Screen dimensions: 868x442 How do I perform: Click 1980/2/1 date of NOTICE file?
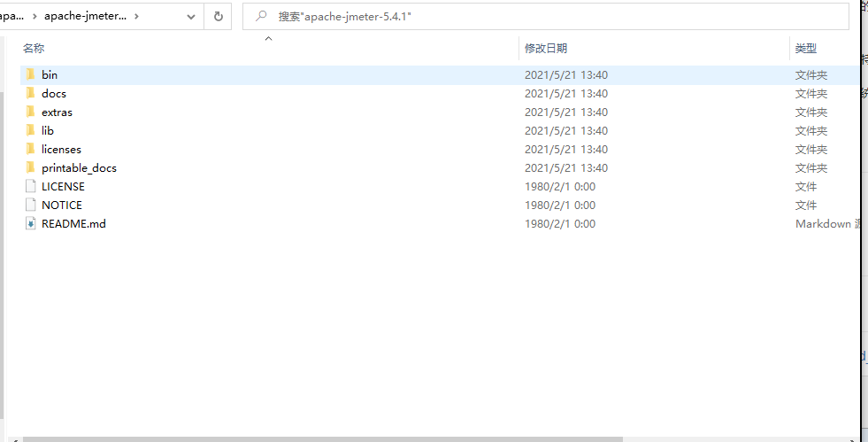pyautogui.click(x=560, y=205)
